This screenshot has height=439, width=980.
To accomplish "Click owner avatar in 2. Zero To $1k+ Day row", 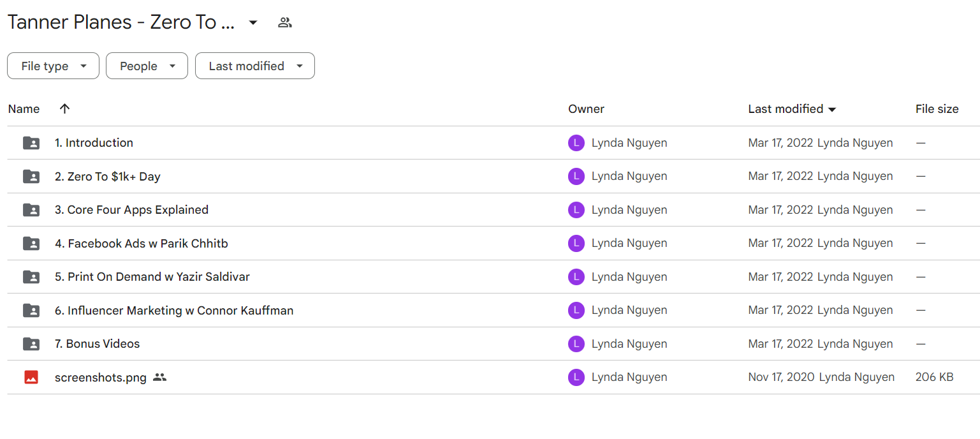I will [x=576, y=176].
